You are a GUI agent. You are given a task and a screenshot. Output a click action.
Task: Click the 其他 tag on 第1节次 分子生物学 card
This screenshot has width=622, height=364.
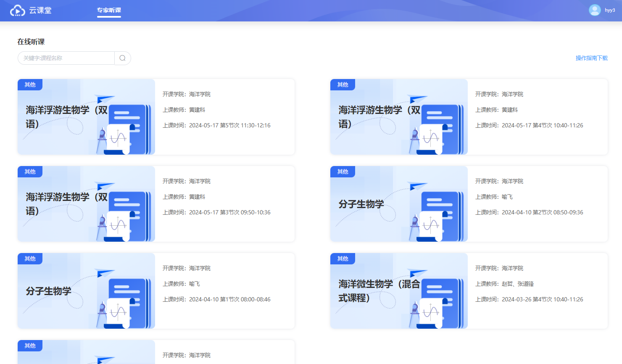pyautogui.click(x=30, y=258)
